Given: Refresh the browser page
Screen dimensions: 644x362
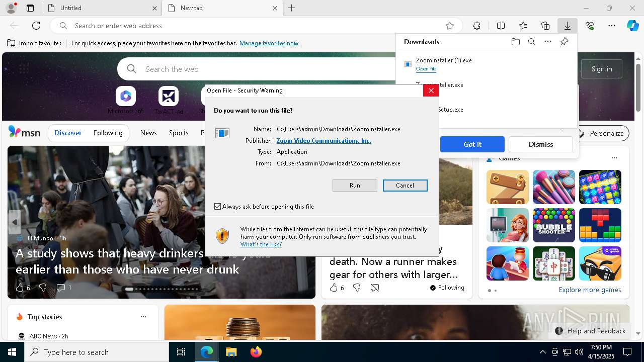Looking at the screenshot, I should click(x=36, y=26).
